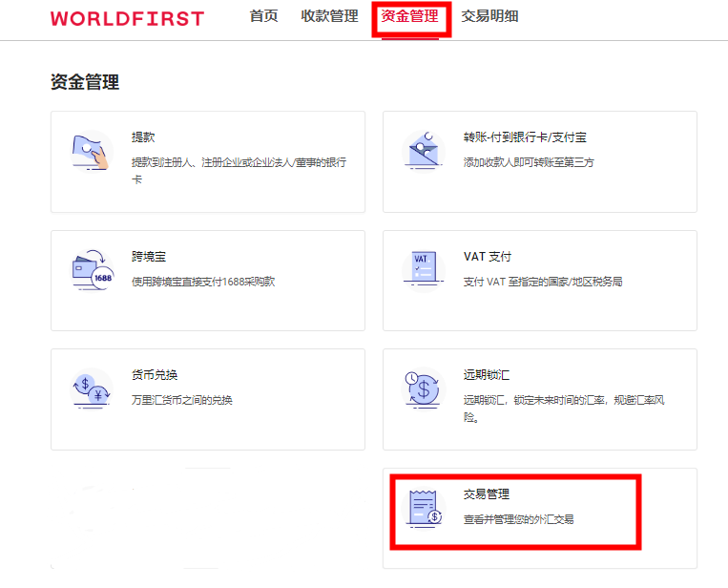The image size is (728, 588).
Task: Select the 资金管理 tab
Action: 409,16
